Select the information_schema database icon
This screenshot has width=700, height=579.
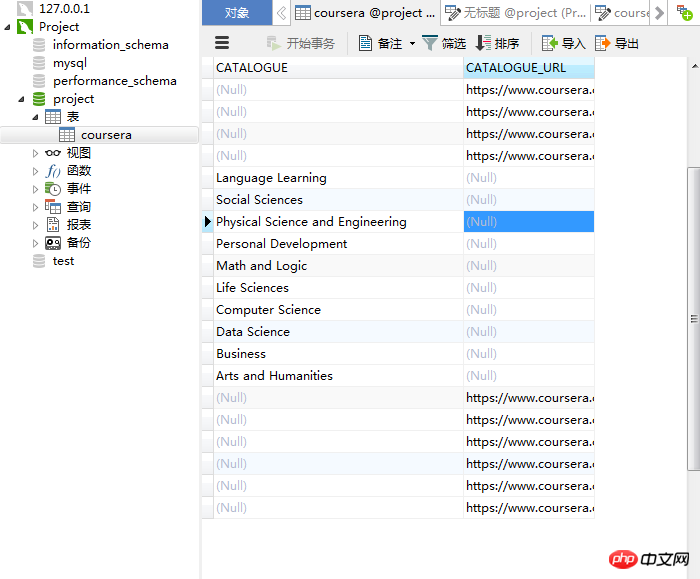click(39, 45)
